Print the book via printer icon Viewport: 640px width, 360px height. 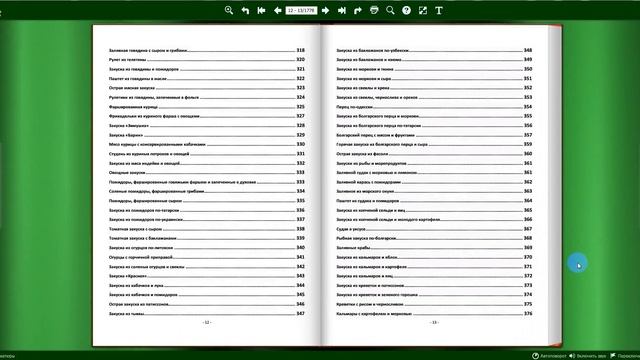coord(374,11)
